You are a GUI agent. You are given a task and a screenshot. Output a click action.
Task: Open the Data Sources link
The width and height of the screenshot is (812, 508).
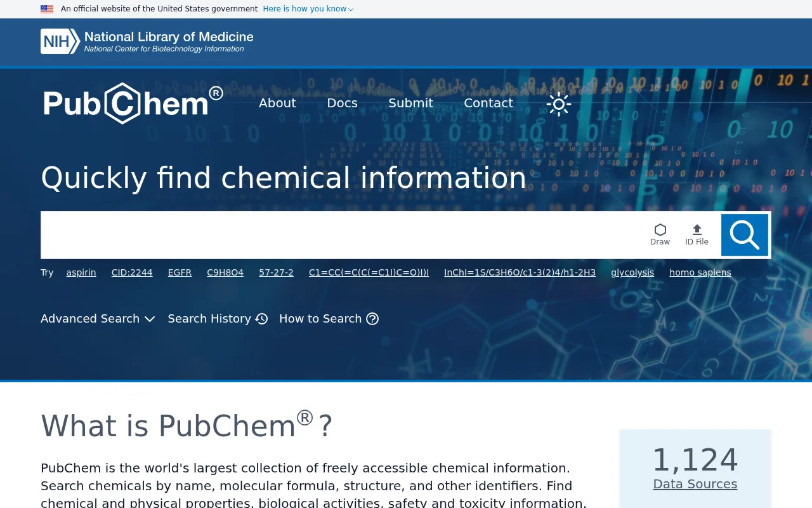695,484
